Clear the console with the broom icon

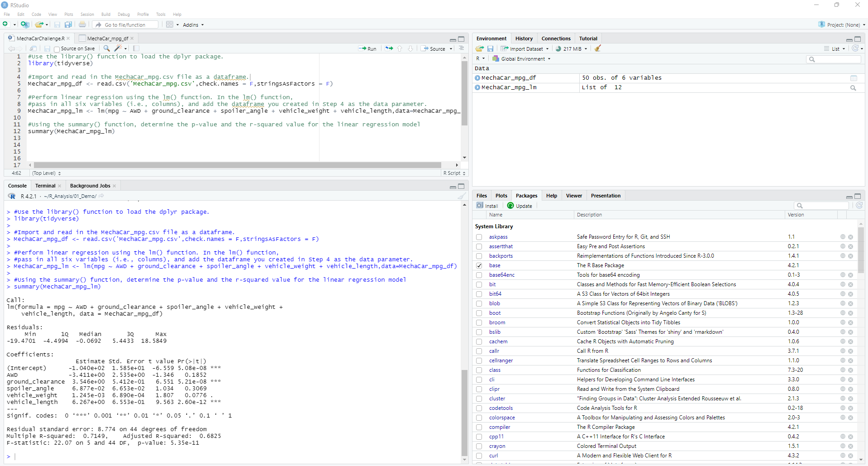(462, 196)
